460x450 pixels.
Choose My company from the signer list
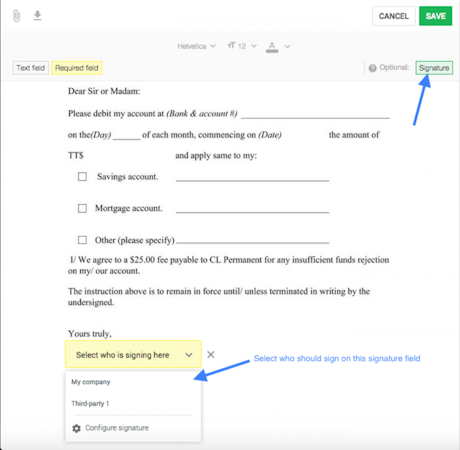pos(91,382)
